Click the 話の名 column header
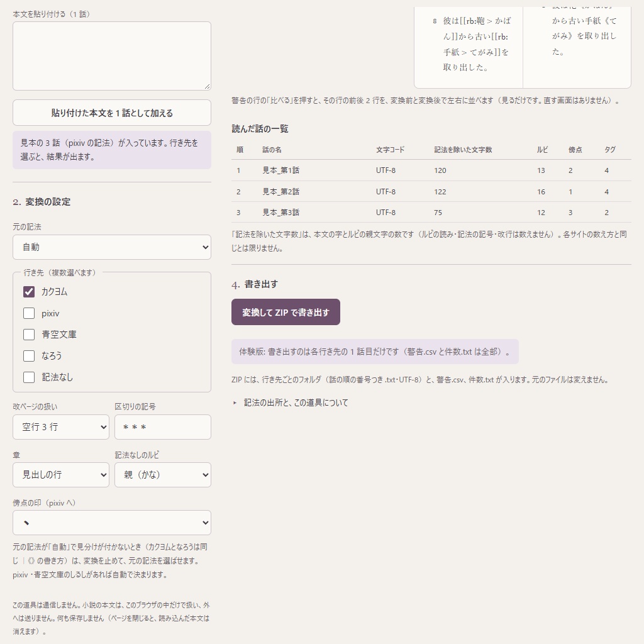The height and width of the screenshot is (644, 644). [x=272, y=150]
